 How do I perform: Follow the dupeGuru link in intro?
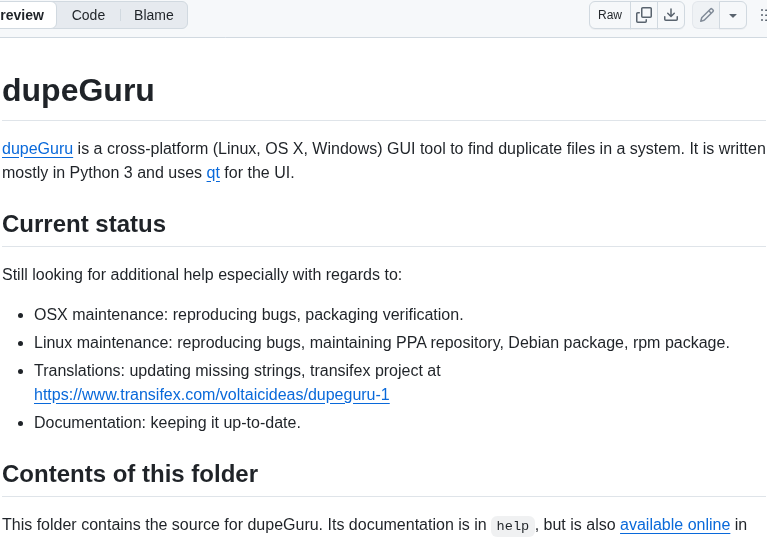38,149
